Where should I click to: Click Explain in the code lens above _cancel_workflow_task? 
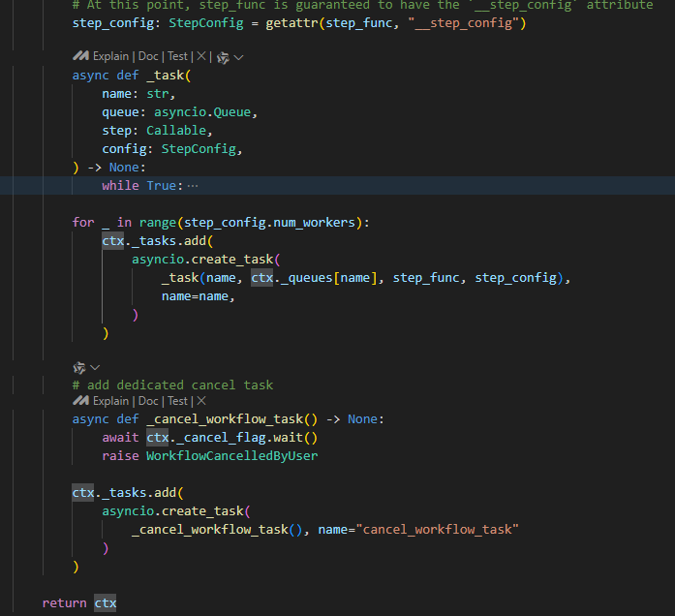[110, 401]
